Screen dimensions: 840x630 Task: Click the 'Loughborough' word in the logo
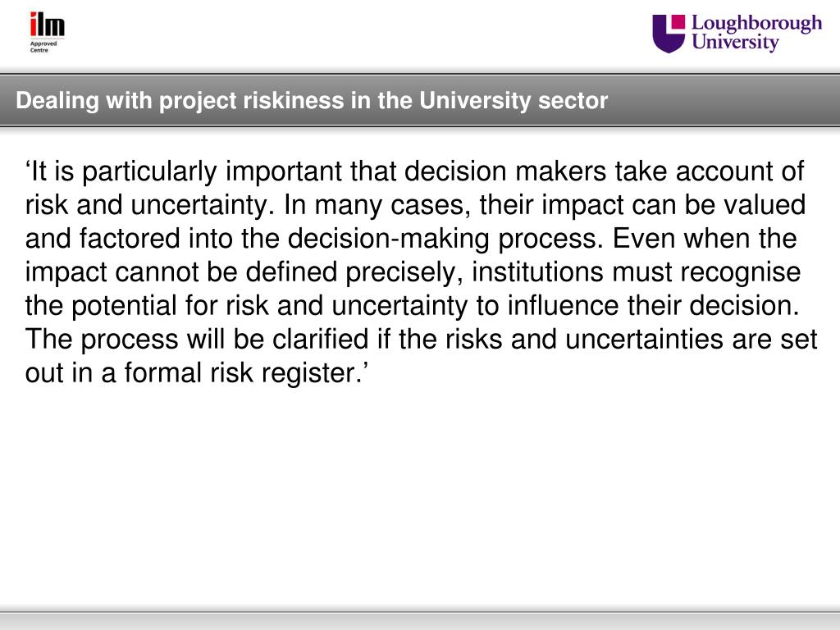(x=756, y=24)
